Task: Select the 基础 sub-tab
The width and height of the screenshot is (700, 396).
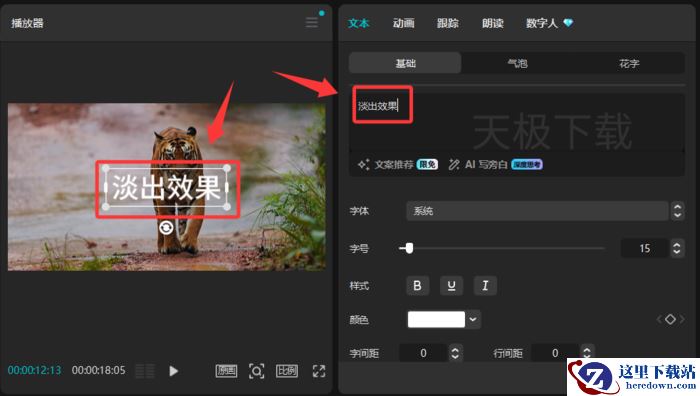Action: (x=405, y=63)
